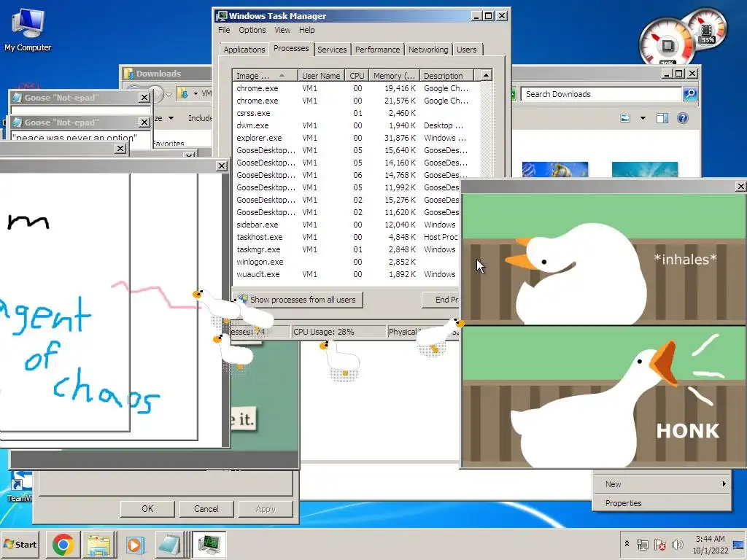Screen dimensions: 747x560
Task: Click the search magnifier in Downloads window
Action: [690, 94]
